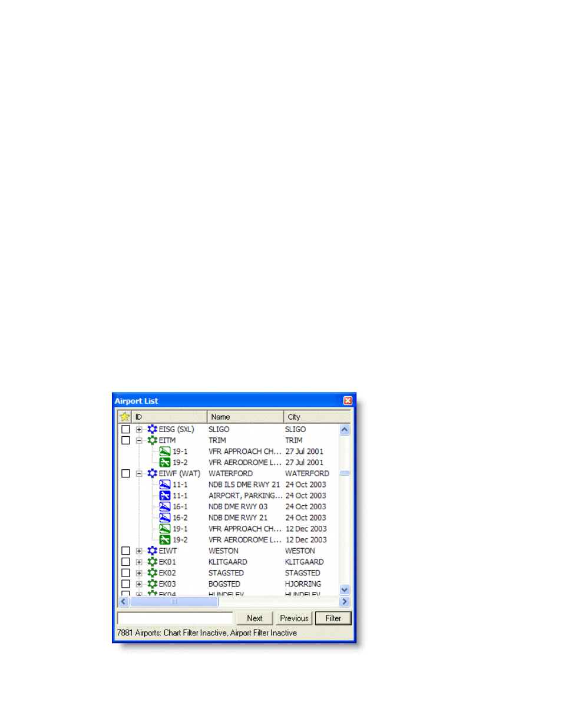Expand the EK01 airport node
The width and height of the screenshot is (562, 728).
pyautogui.click(x=139, y=562)
